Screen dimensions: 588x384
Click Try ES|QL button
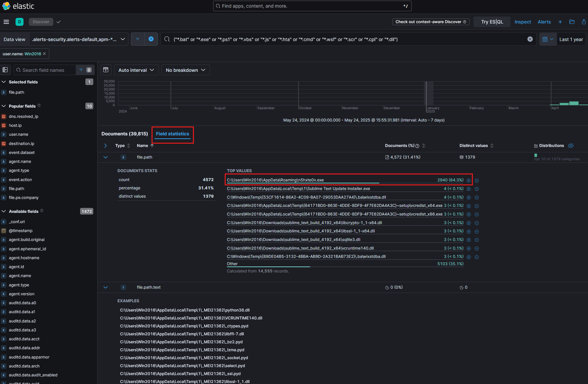pyautogui.click(x=492, y=22)
